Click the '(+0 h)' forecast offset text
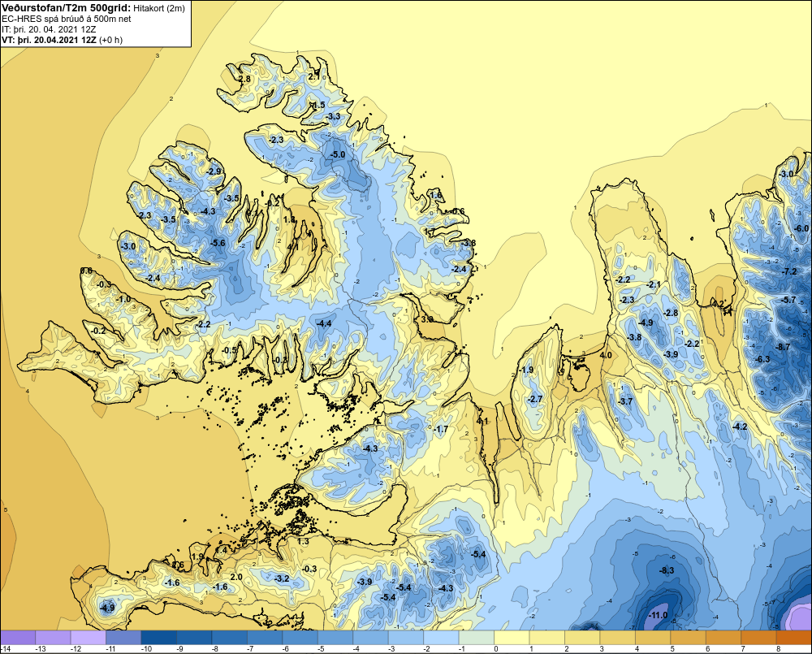 [x=110, y=40]
